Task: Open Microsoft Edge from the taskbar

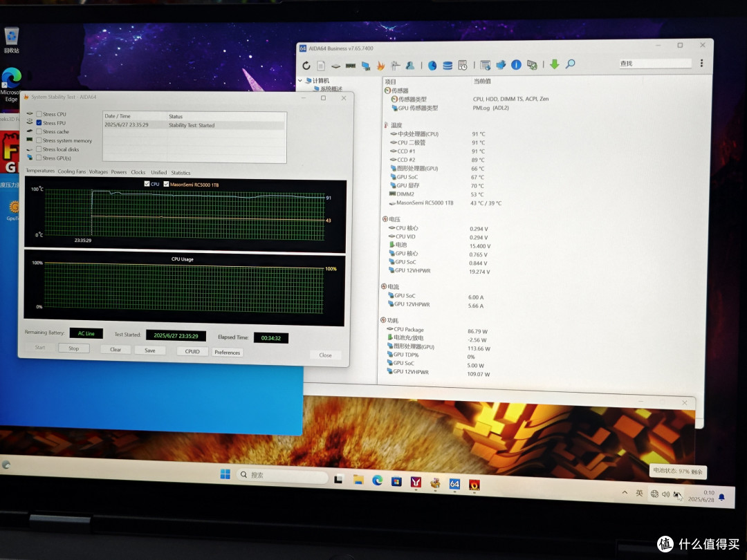Action: [x=378, y=480]
